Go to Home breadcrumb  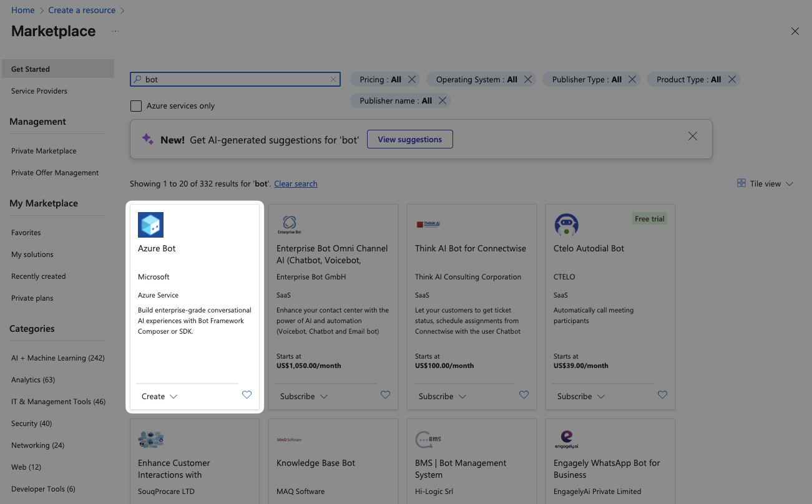coord(23,10)
